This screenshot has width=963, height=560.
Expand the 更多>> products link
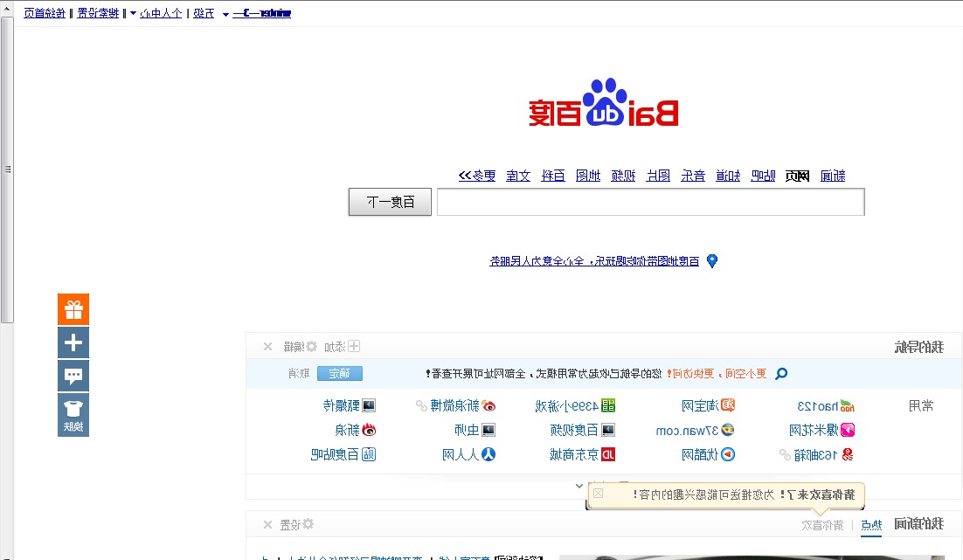(x=477, y=176)
